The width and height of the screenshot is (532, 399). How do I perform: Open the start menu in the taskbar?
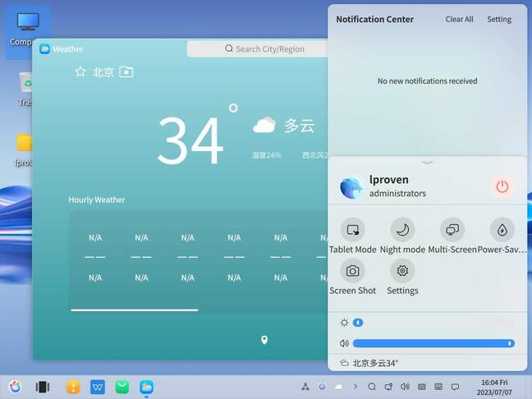15,387
